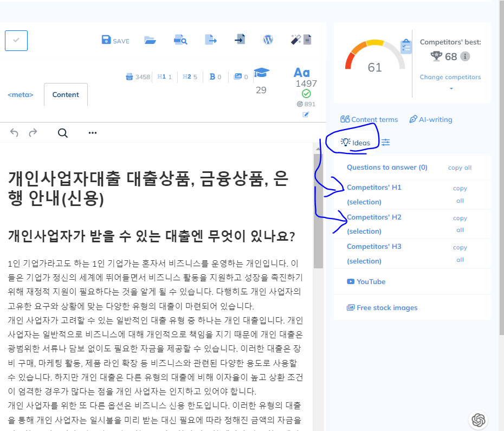Select the open document folder icon
The height and width of the screenshot is (431, 504).
(x=150, y=40)
